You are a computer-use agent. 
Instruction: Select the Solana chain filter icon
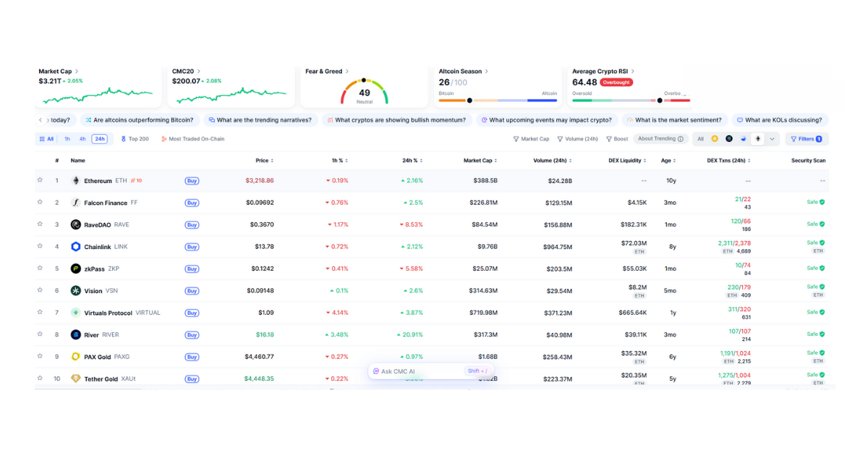728,138
